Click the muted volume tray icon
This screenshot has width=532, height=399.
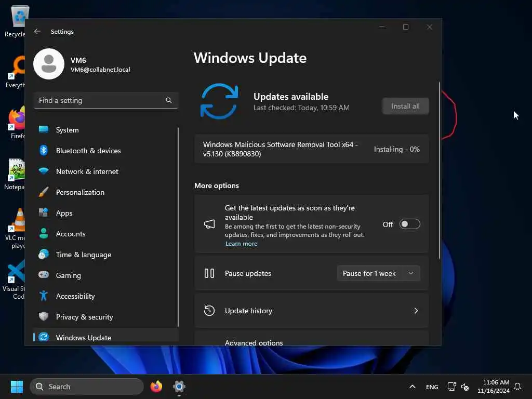(465, 387)
